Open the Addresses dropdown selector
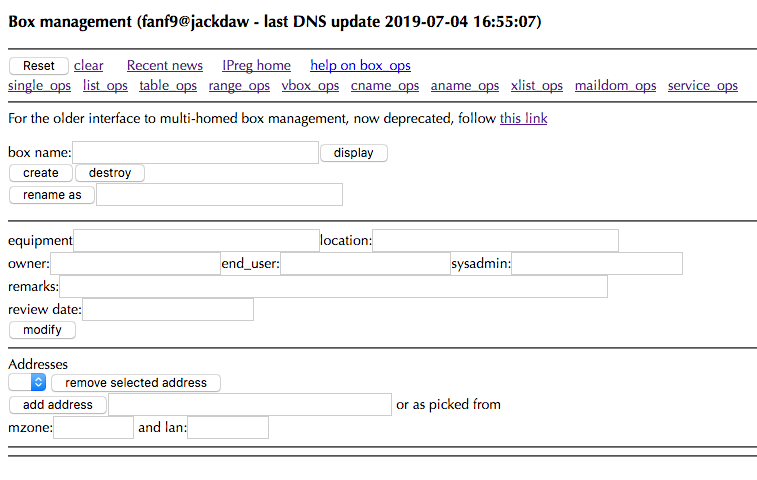Screen dimensions: 757x480 (x=28, y=382)
